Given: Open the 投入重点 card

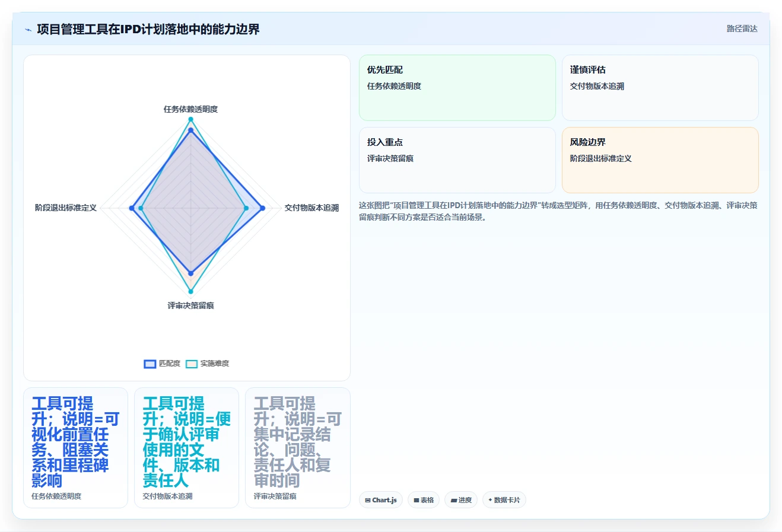Looking at the screenshot, I should click(457, 160).
